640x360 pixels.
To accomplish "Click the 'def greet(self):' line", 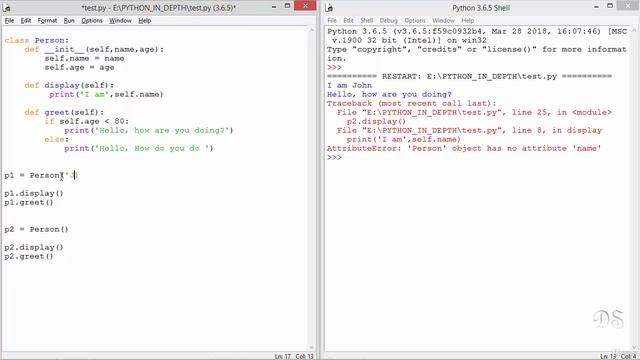I will coord(64,112).
